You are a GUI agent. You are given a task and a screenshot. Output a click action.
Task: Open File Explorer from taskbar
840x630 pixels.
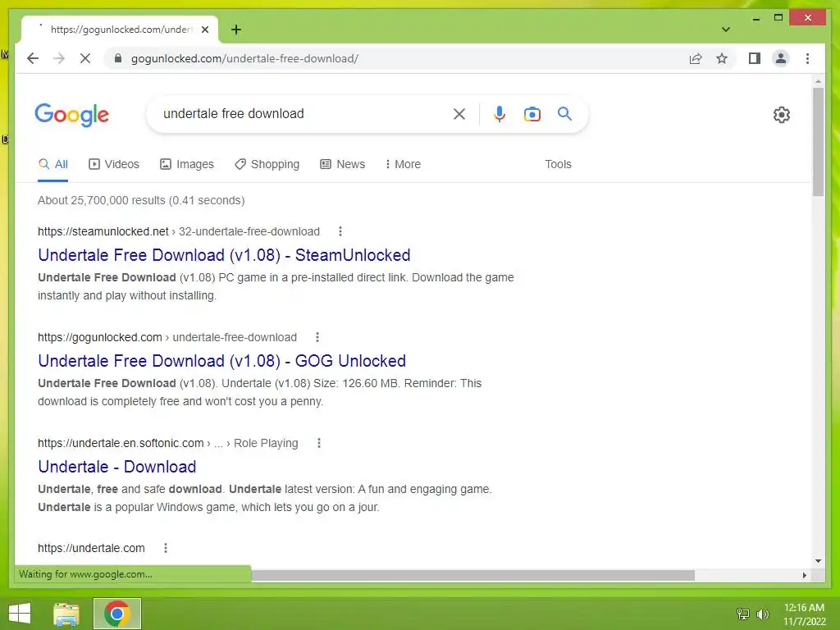coord(66,614)
